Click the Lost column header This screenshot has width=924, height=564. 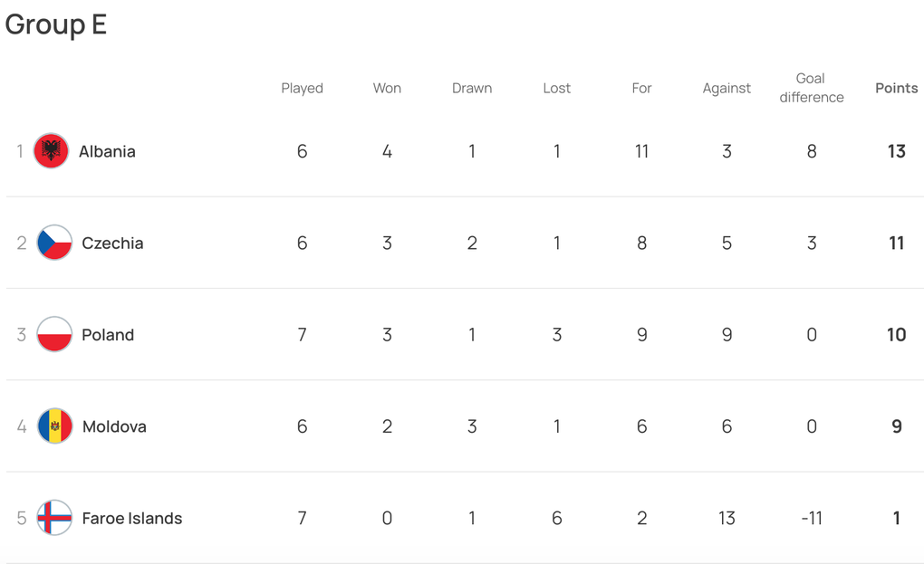(x=557, y=88)
